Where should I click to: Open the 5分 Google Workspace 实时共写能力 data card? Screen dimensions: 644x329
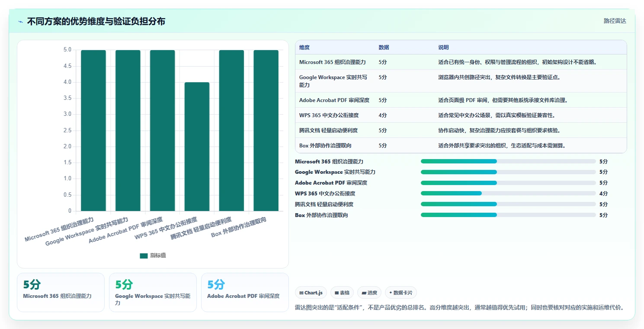click(x=153, y=292)
